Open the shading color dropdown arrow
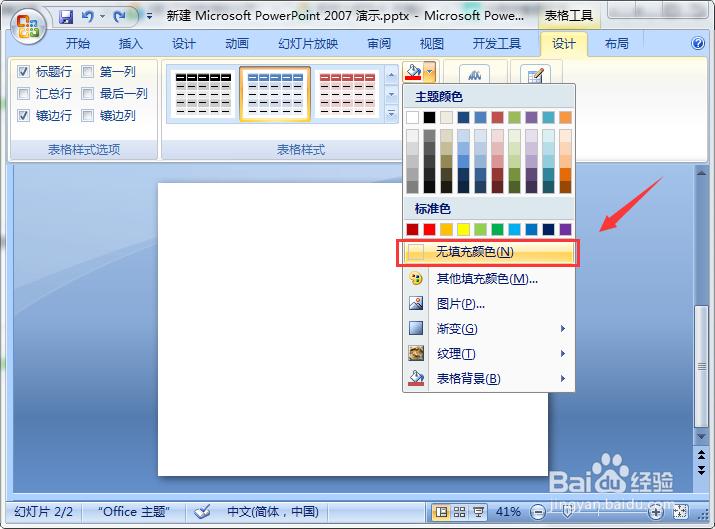 pyautogui.click(x=430, y=72)
